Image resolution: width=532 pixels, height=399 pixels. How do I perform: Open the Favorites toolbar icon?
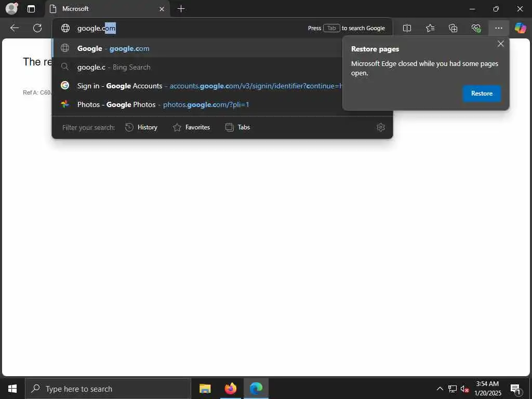[430, 28]
